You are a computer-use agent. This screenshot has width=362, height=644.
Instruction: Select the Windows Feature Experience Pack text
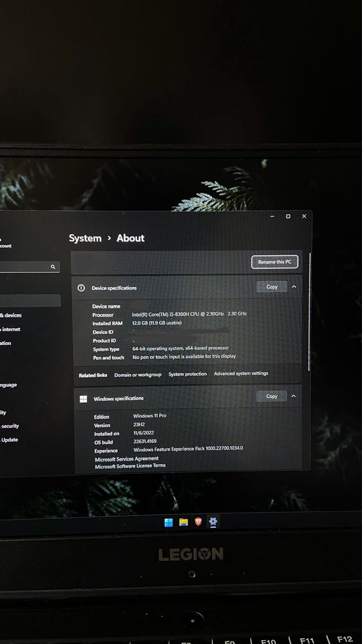(188, 449)
